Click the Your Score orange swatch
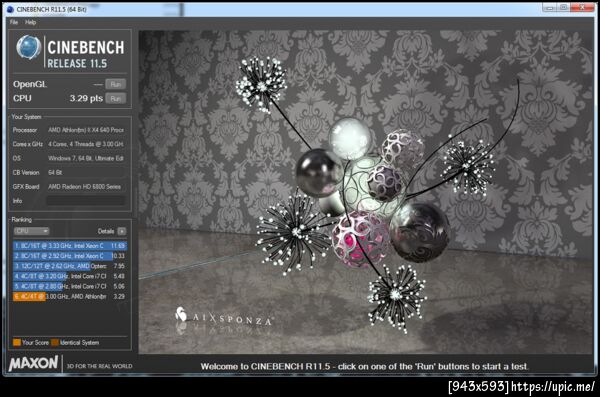Viewport: 600px width, 397px height. click(x=17, y=343)
